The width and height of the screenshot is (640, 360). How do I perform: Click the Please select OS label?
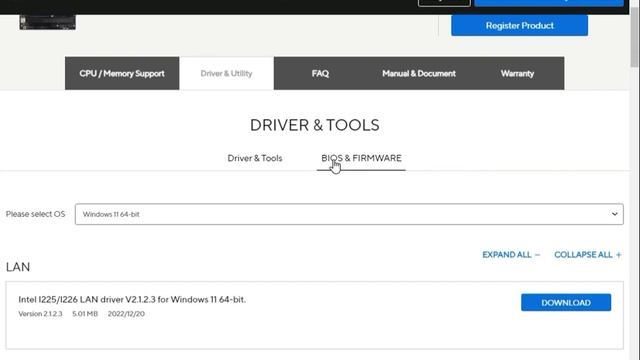point(36,214)
